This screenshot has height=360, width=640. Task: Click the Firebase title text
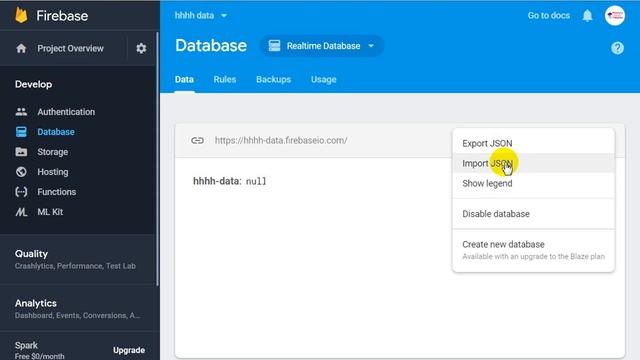click(62, 16)
